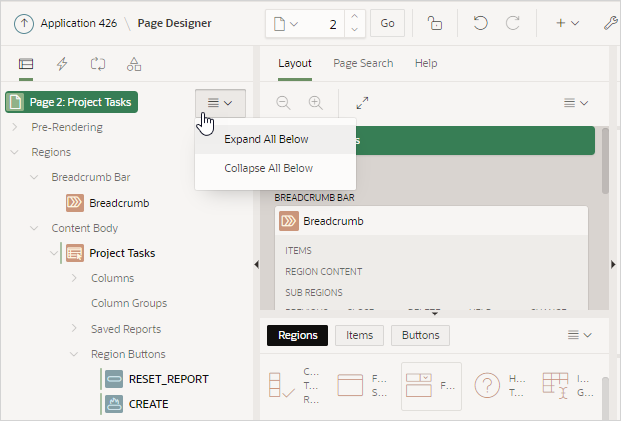Open the Create plus menu
The image size is (621, 421).
[568, 23]
